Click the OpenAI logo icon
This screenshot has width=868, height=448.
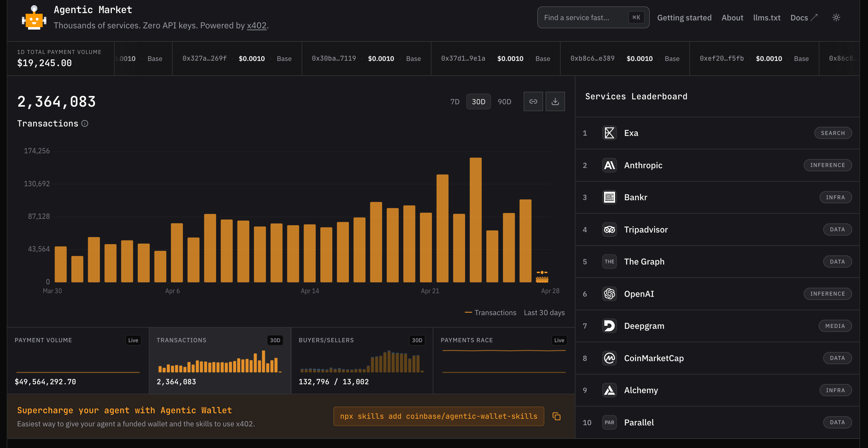609,294
